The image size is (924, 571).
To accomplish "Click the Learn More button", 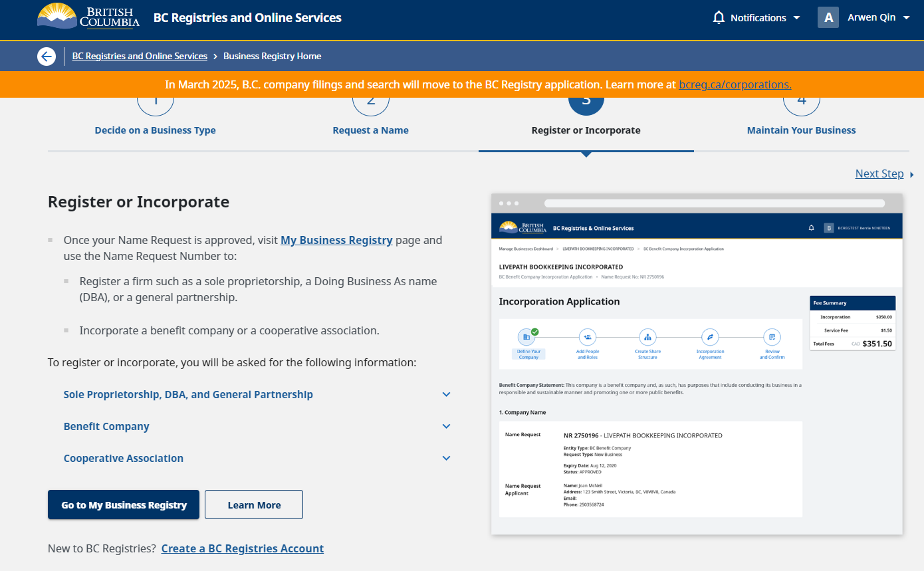I will click(x=254, y=505).
